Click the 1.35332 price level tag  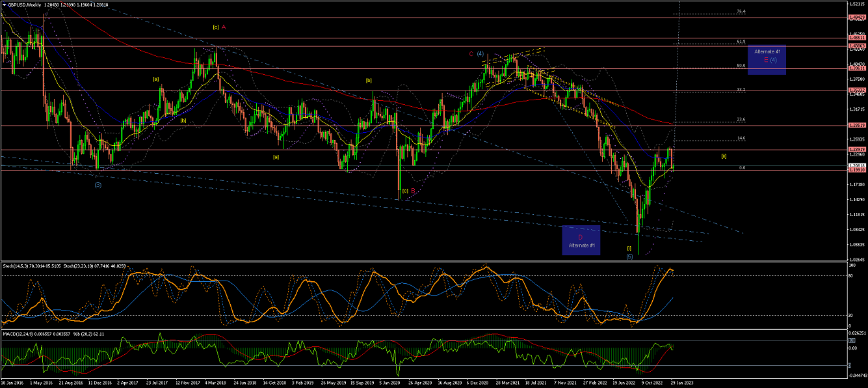(856, 90)
